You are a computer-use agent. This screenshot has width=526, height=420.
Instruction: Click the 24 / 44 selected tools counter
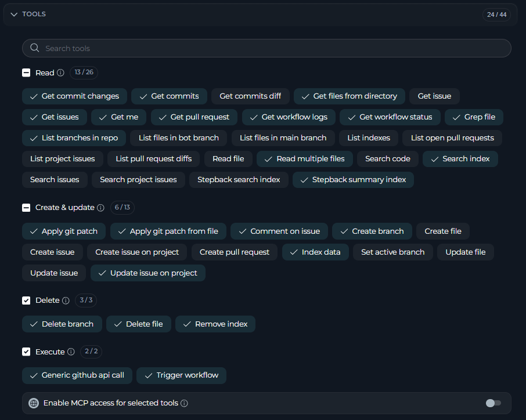pyautogui.click(x=496, y=15)
